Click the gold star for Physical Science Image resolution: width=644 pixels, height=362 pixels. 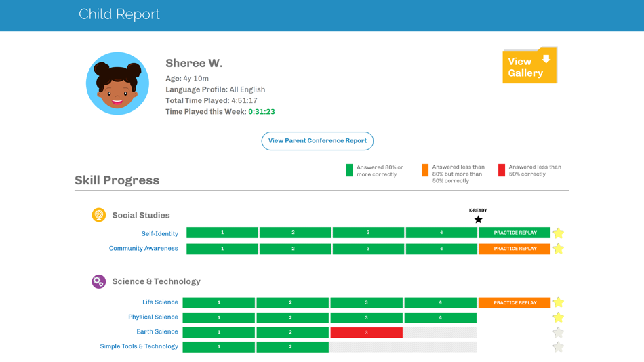coord(558,317)
